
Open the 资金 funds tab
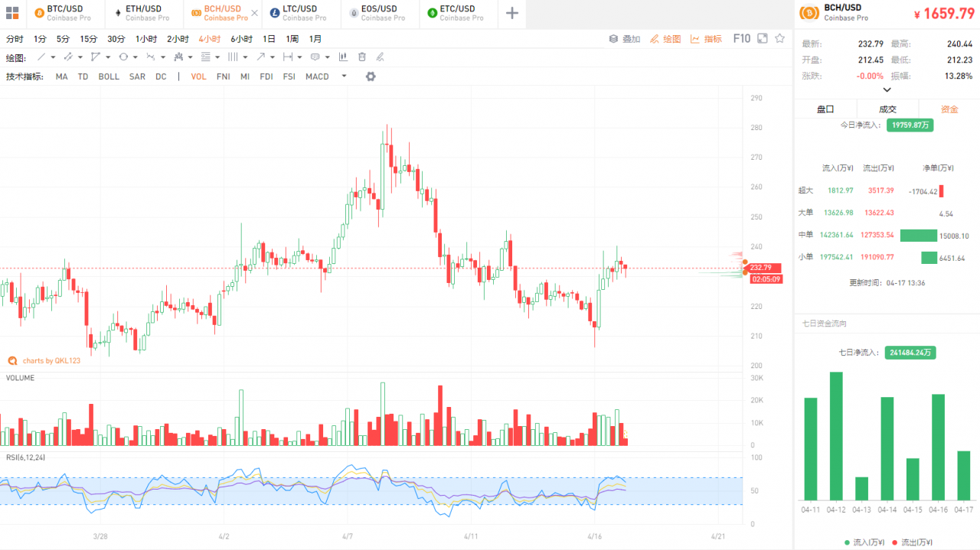[x=949, y=109]
